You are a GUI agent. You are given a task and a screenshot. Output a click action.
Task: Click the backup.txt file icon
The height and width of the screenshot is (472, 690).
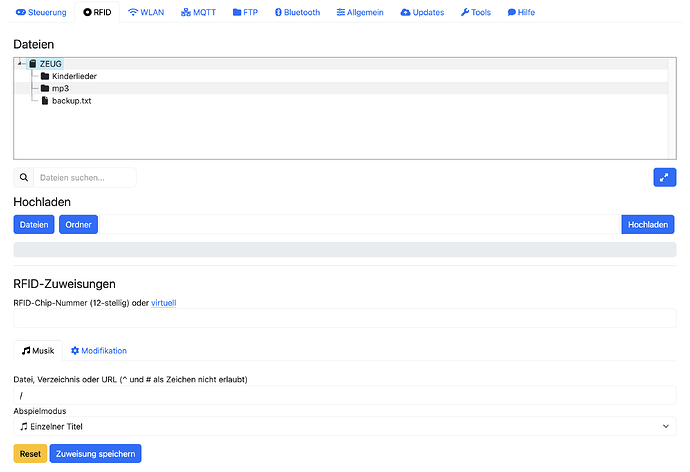45,101
